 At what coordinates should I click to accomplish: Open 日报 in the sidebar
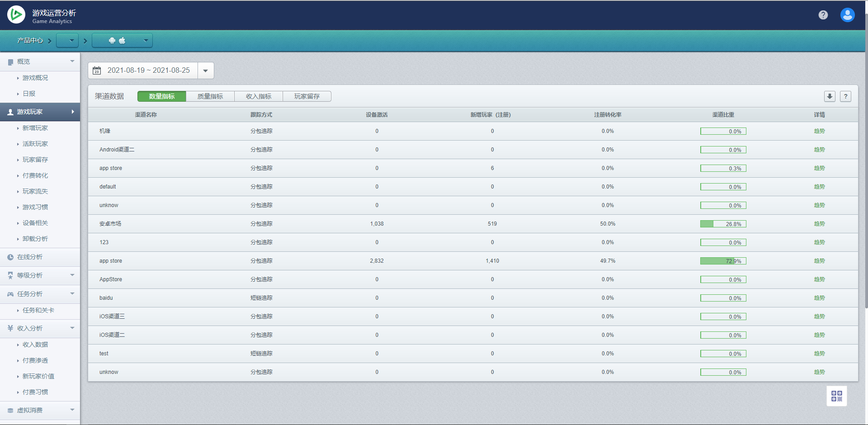[x=29, y=94]
